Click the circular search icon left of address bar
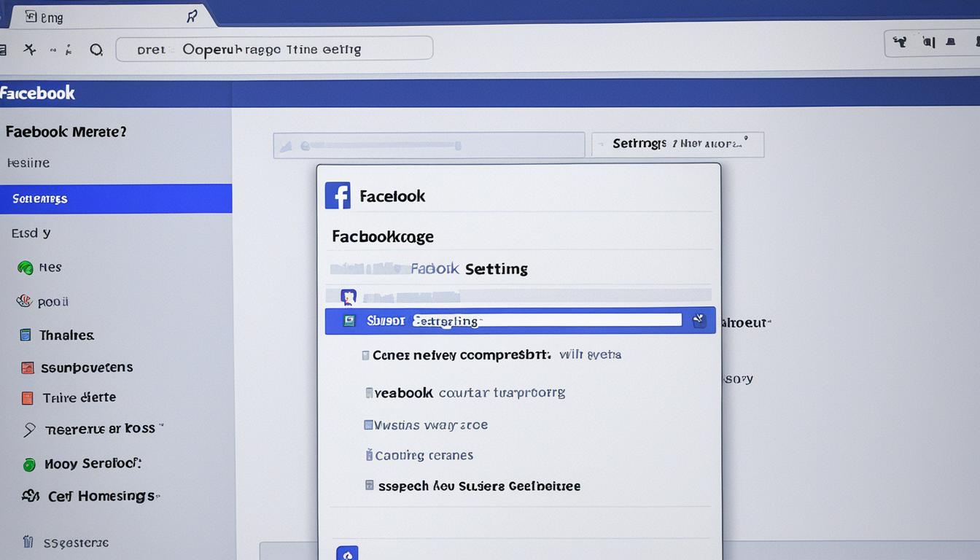The image size is (980, 560). (x=96, y=50)
